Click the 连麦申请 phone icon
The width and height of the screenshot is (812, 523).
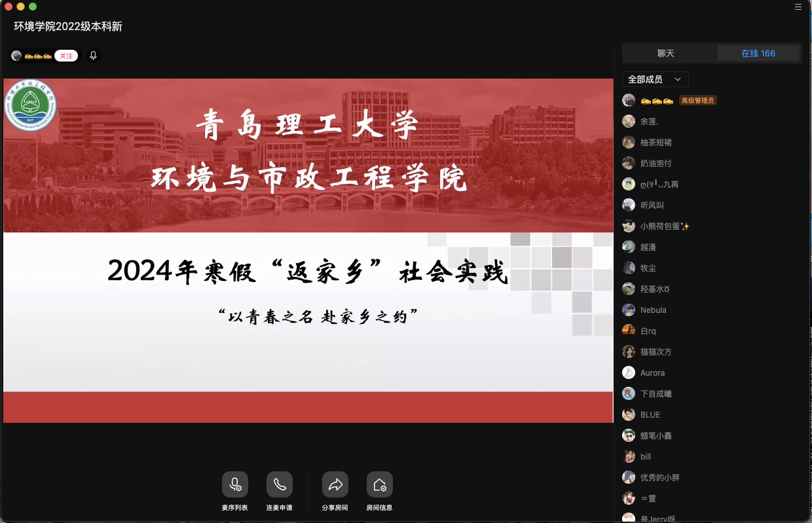pos(279,484)
